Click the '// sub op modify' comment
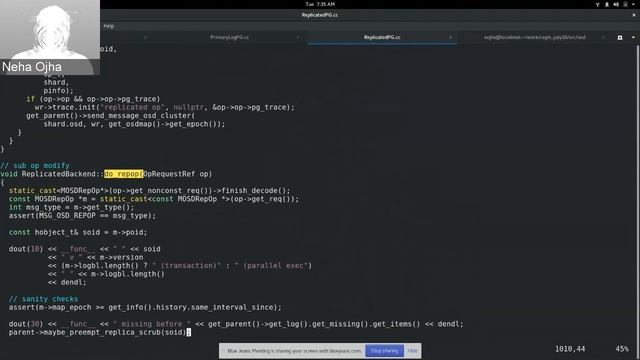The height and width of the screenshot is (360, 640). coord(35,165)
